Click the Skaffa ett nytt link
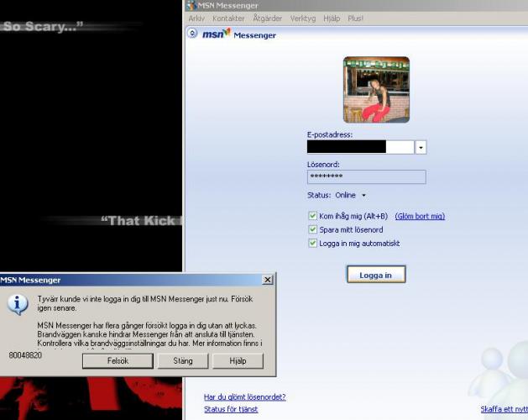 (504, 409)
